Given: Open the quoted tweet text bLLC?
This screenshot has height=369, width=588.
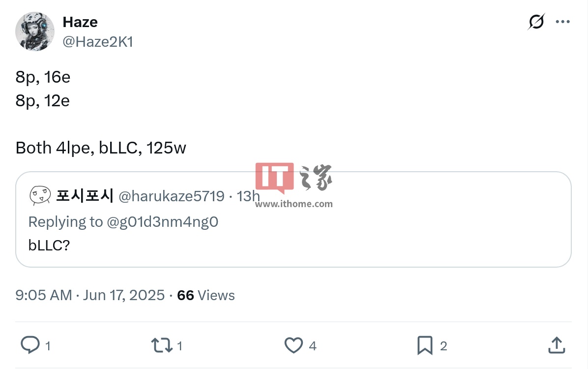Looking at the screenshot, I should [49, 246].
